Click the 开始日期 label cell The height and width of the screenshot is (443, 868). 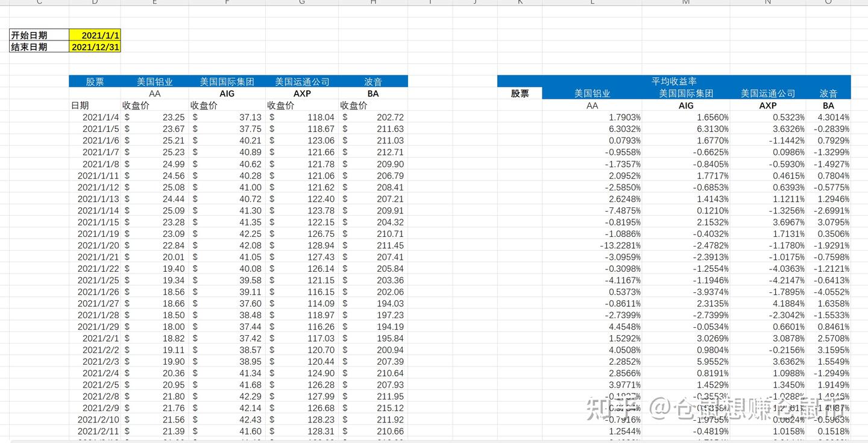pyautogui.click(x=39, y=35)
